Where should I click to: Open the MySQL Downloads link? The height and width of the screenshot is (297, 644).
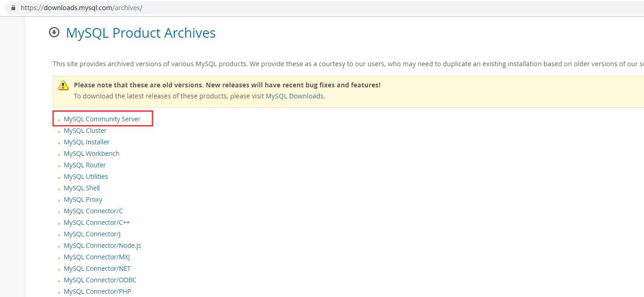click(295, 96)
